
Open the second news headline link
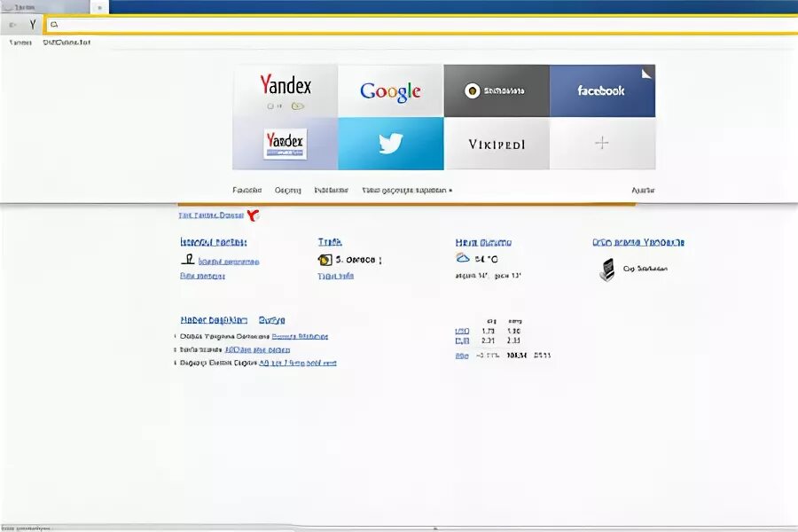257,349
